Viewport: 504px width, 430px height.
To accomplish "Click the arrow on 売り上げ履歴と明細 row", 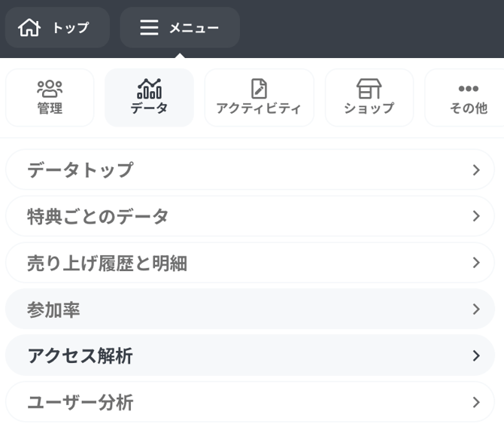I will click(475, 263).
